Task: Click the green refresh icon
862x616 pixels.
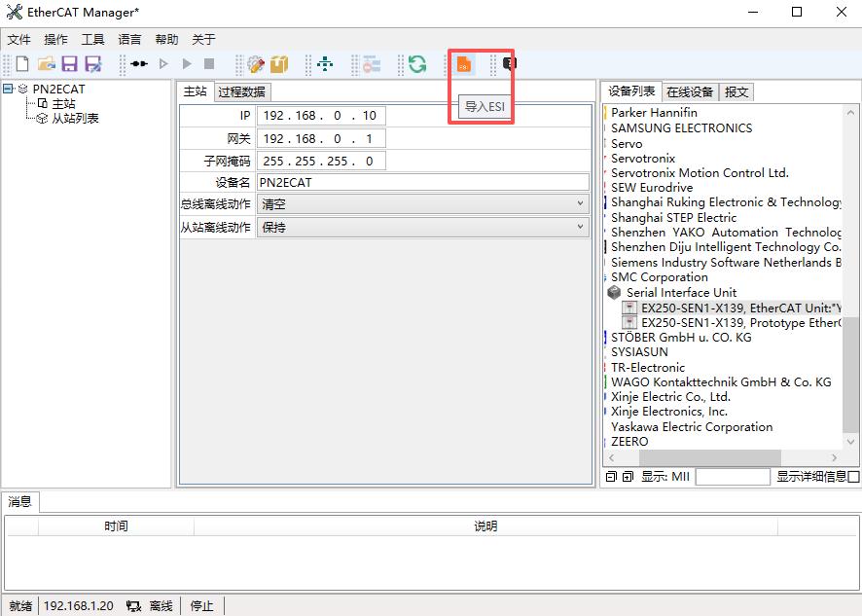Action: click(417, 64)
